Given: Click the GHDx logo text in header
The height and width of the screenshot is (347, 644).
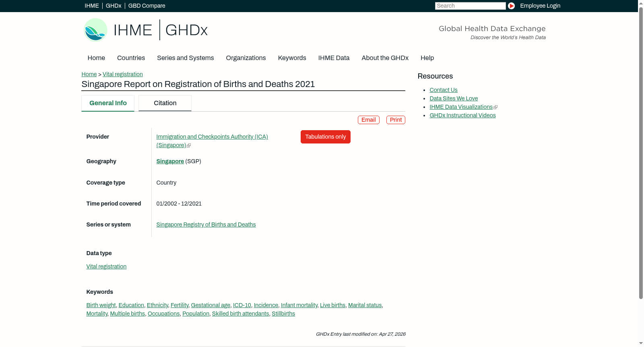Looking at the screenshot, I should coord(186,30).
